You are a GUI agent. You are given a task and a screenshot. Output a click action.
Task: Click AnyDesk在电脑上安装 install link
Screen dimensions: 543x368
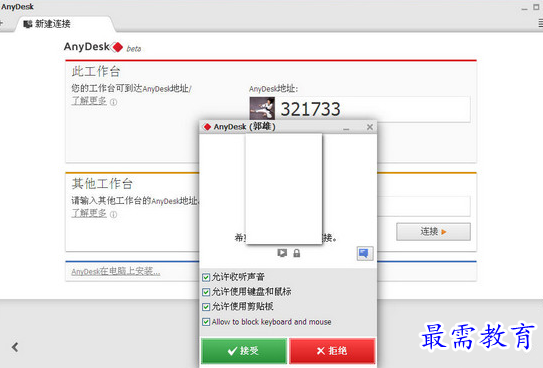pyautogui.click(x=116, y=271)
